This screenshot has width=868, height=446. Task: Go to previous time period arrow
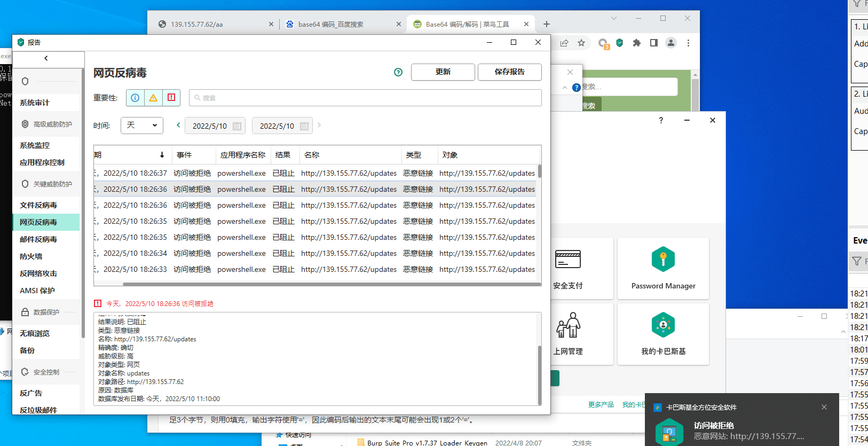pyautogui.click(x=178, y=125)
